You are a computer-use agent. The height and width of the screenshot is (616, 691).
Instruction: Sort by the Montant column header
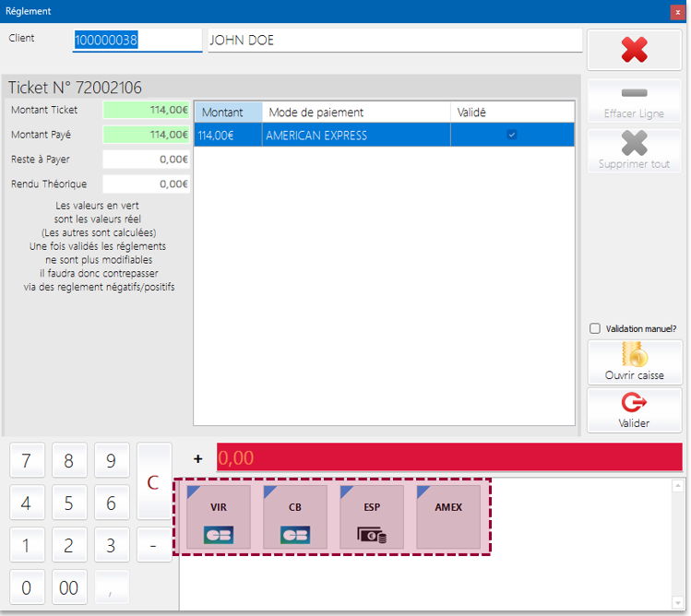point(227,113)
